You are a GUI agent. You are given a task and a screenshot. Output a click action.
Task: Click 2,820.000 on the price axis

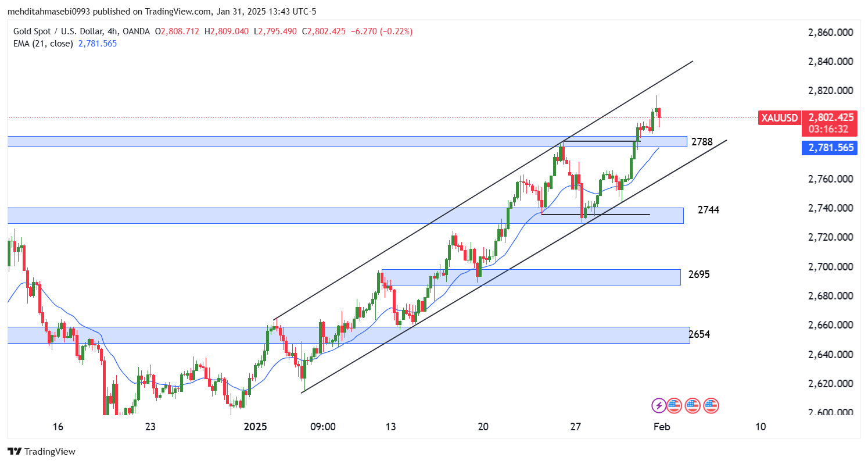tap(830, 91)
